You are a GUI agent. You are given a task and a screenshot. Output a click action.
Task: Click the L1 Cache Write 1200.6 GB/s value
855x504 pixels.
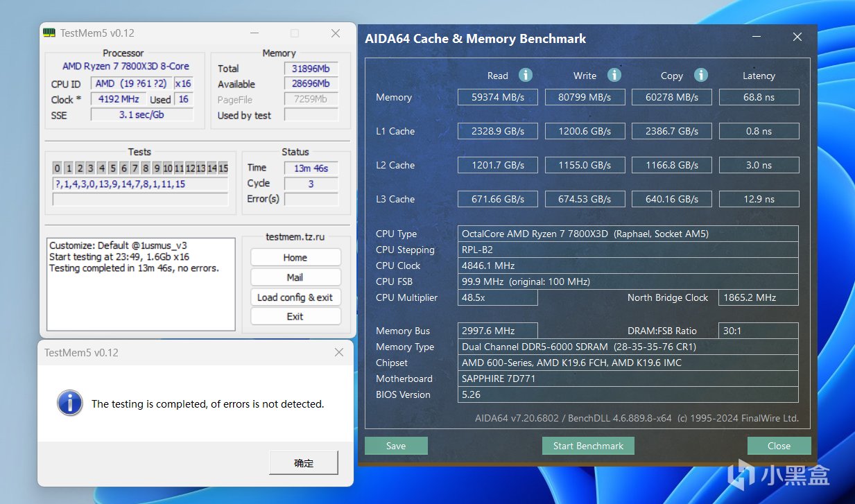(x=585, y=131)
